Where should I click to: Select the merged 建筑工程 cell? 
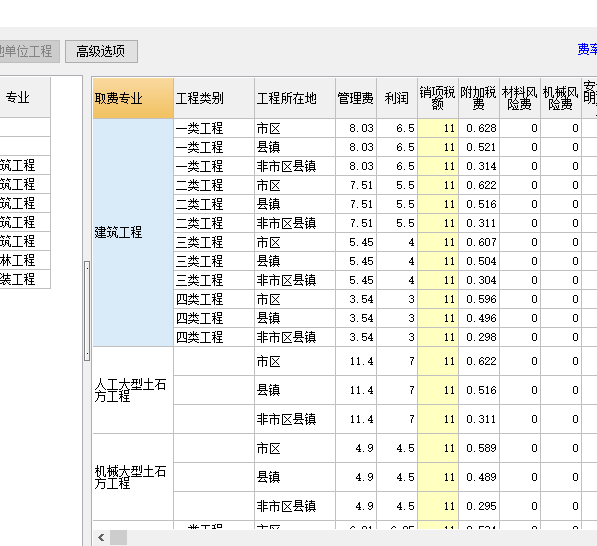[x=133, y=232]
